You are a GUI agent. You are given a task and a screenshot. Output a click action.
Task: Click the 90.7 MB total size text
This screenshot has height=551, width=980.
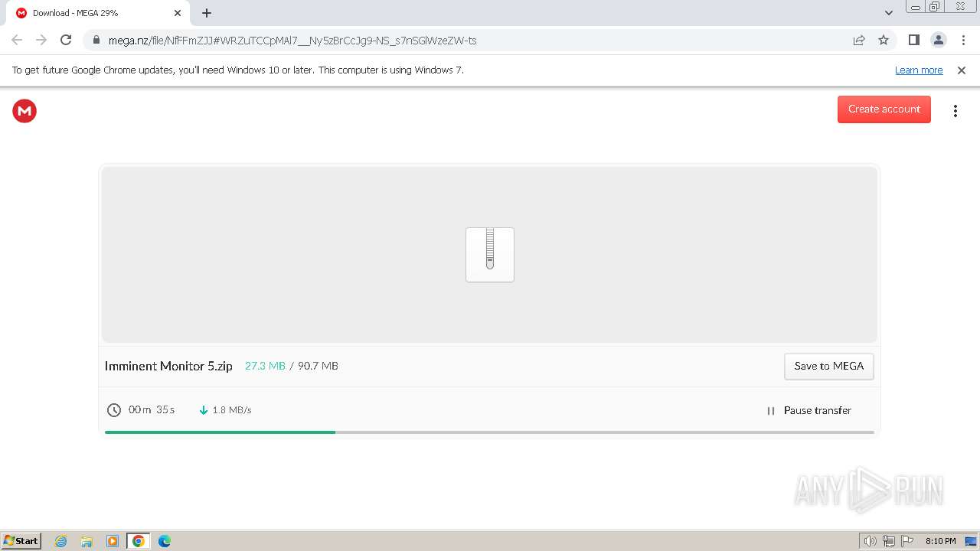318,366
